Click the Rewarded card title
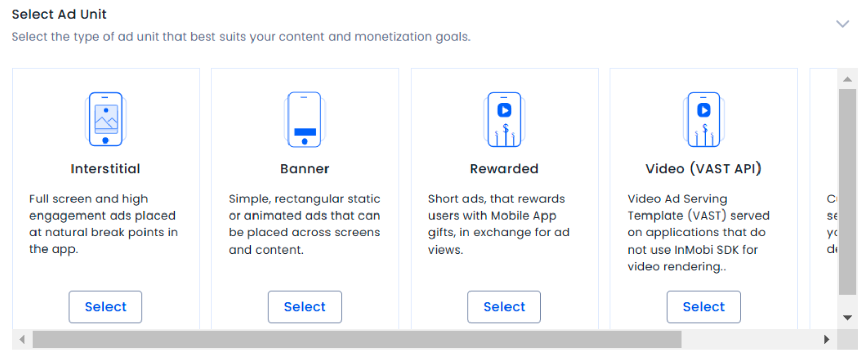Screen dimensions: 868x357 [x=504, y=169]
